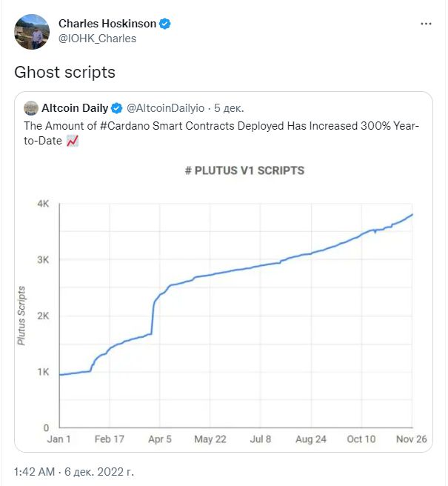The height and width of the screenshot is (486, 448).
Task: Open the Charles Hoskinson display name link
Action: point(107,24)
